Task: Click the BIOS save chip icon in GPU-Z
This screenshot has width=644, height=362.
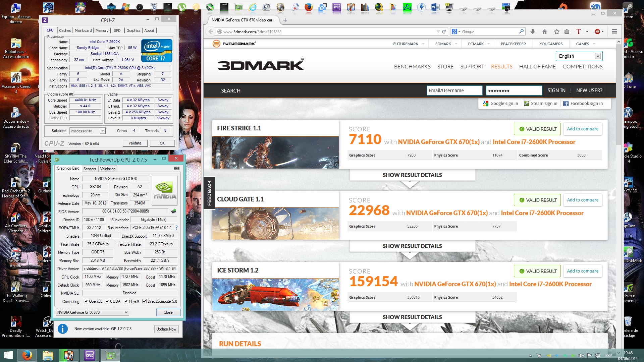Action: 174,211
